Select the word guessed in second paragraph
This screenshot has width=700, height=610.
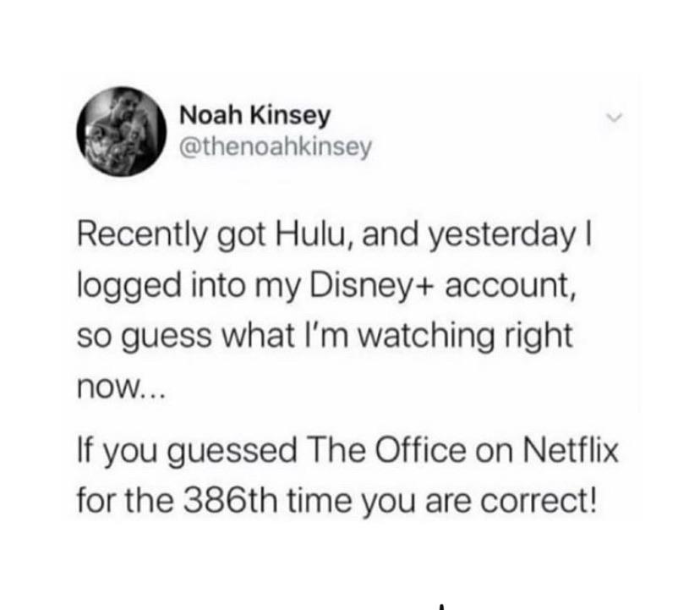[x=233, y=451]
